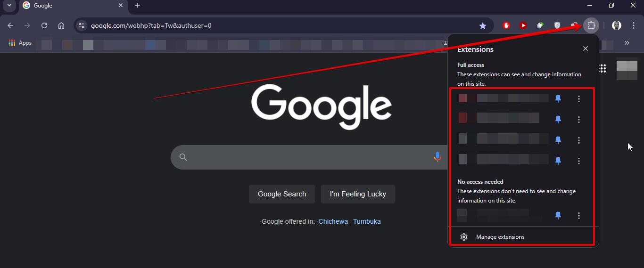644x268 pixels.
Task: Switch Google language to Chichewa
Action: (x=333, y=221)
